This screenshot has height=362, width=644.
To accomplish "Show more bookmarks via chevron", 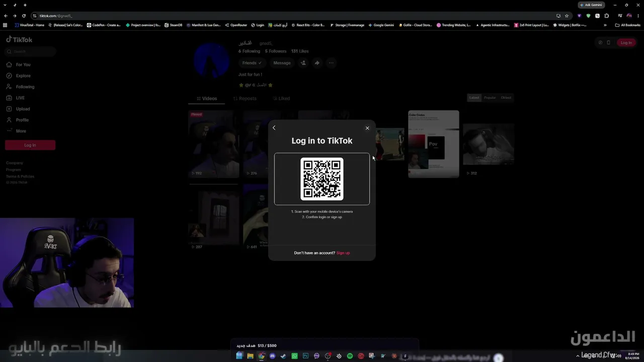I will click(x=605, y=25).
